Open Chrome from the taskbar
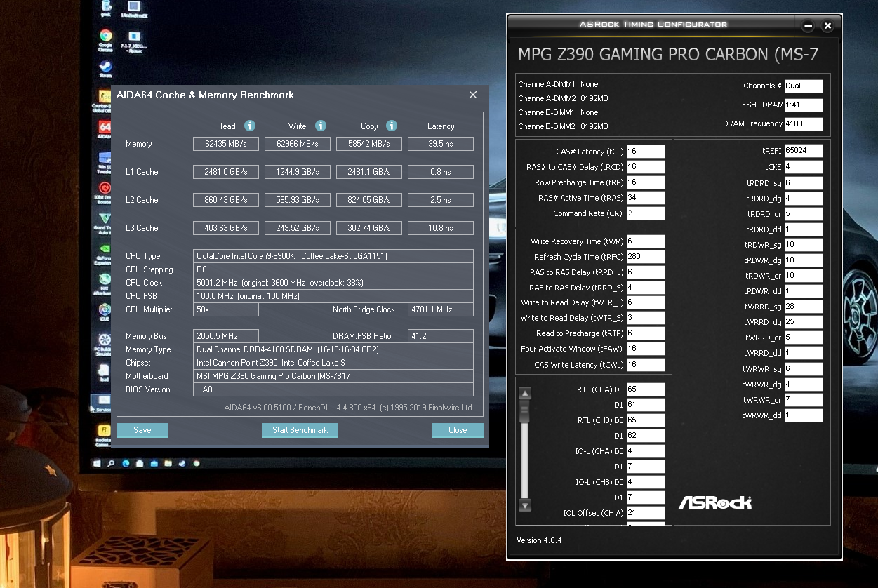Screen dimensions: 878x588 197,464
